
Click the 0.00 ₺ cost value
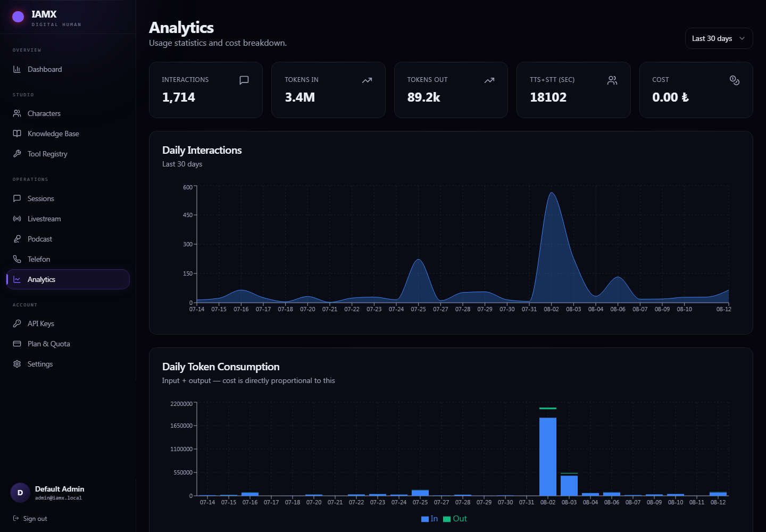670,97
